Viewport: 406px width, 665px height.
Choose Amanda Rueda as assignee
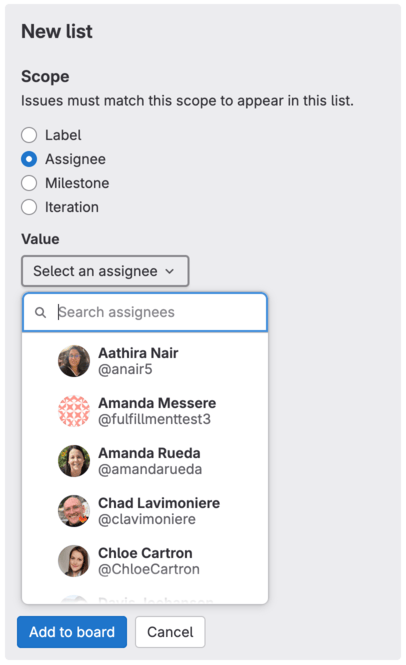[145, 461]
